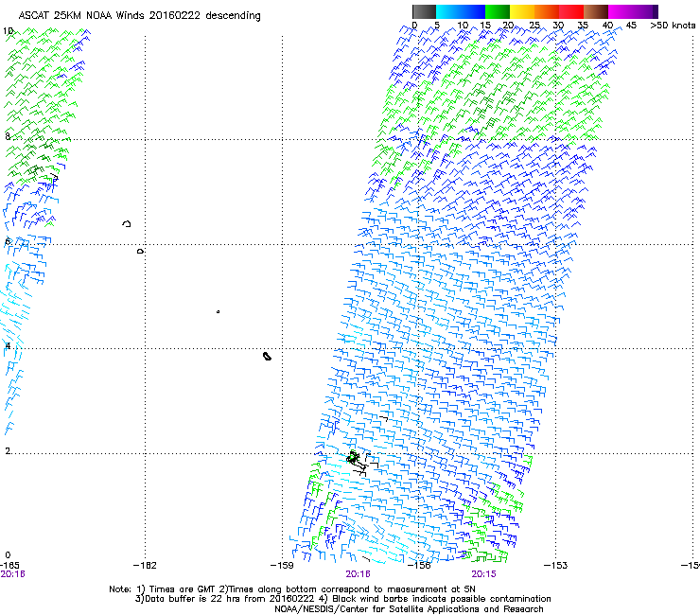The width and height of the screenshot is (700, 615).
Task: Click latitude label 2 on left axis
Action: (8, 450)
